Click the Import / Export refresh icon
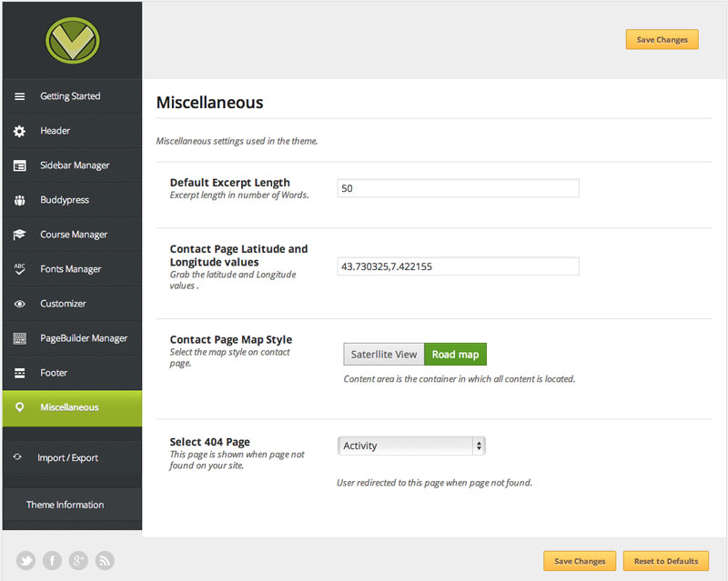Screen dimensions: 728x581 (x=17, y=457)
